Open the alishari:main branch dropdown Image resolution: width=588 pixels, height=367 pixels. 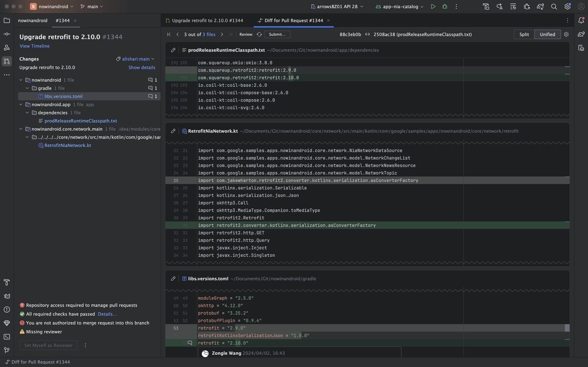[135, 59]
